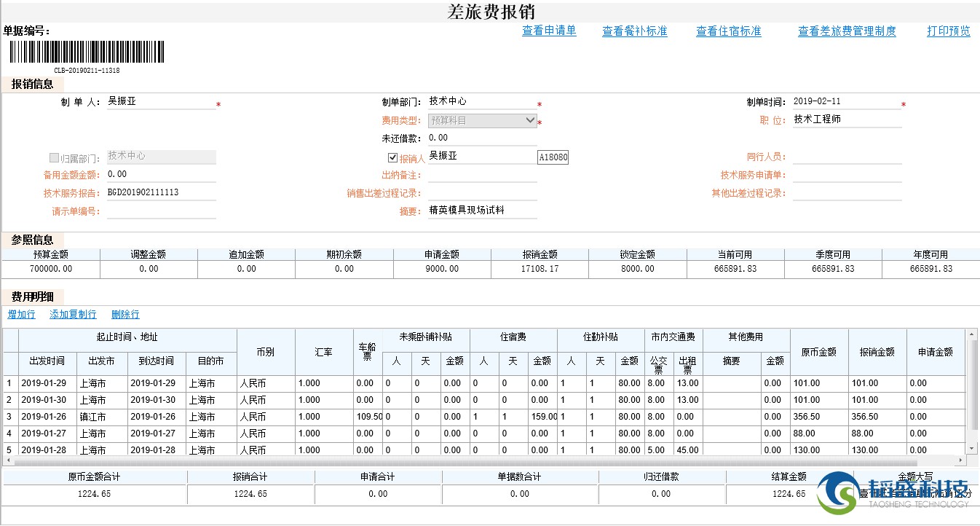Click the scroll-right arrow under the table
The height and width of the screenshot is (526, 980).
[961, 461]
